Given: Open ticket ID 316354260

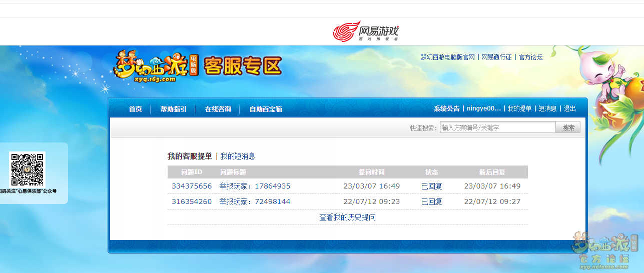Looking at the screenshot, I should pyautogui.click(x=192, y=201).
